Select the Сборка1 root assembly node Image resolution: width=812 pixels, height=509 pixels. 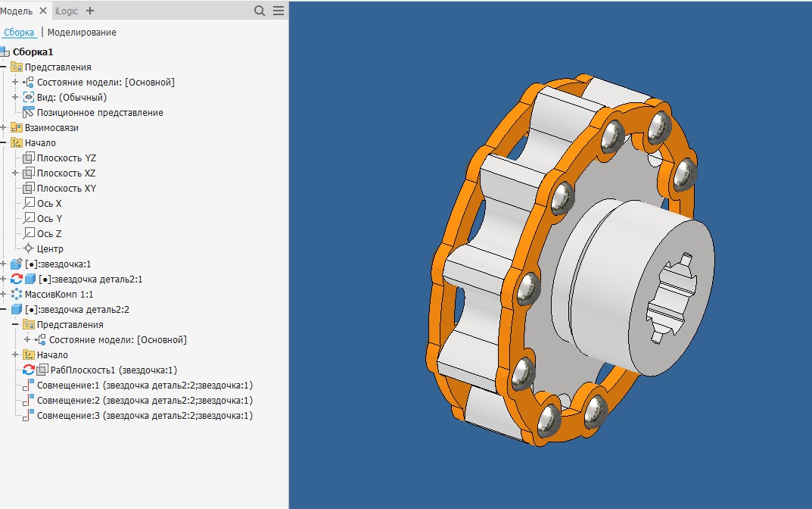33,52
